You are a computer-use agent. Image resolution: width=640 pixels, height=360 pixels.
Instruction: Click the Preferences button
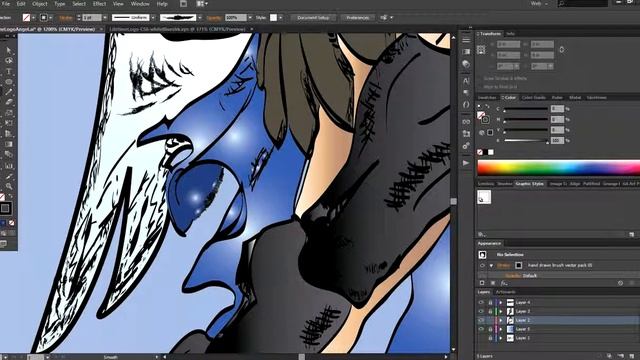(x=358, y=18)
